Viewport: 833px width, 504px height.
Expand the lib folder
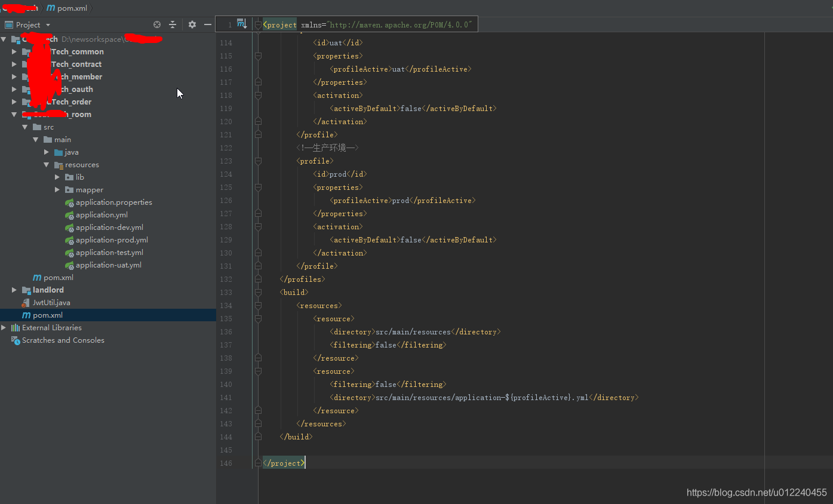(57, 177)
